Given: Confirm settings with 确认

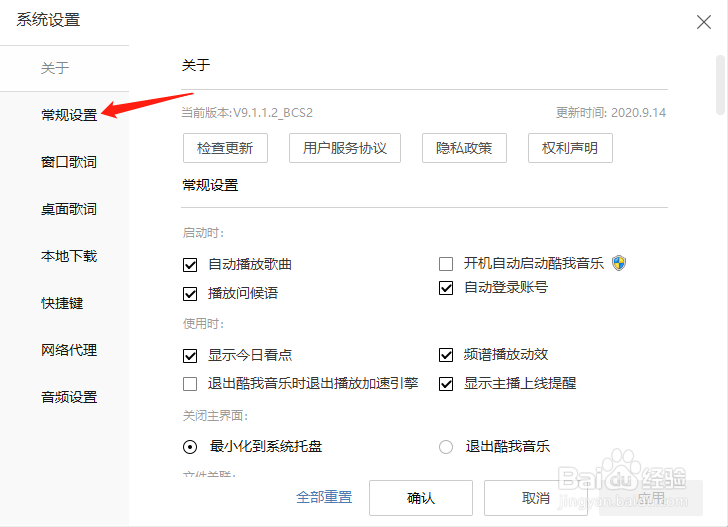Looking at the screenshot, I should pyautogui.click(x=421, y=498).
